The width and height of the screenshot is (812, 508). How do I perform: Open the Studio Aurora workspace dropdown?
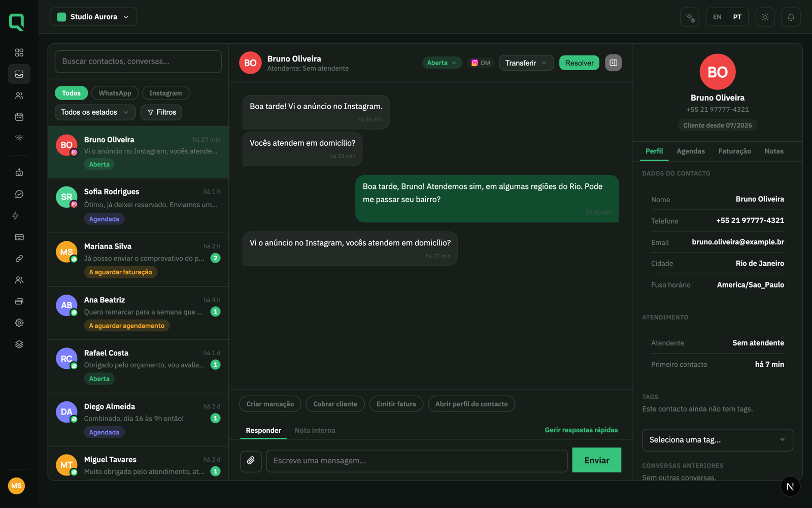pyautogui.click(x=93, y=17)
